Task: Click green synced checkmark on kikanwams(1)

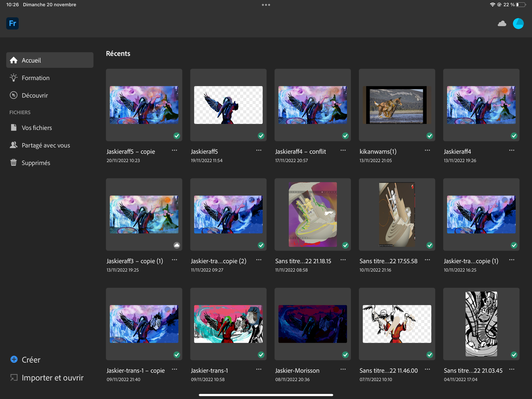Action: point(430,136)
